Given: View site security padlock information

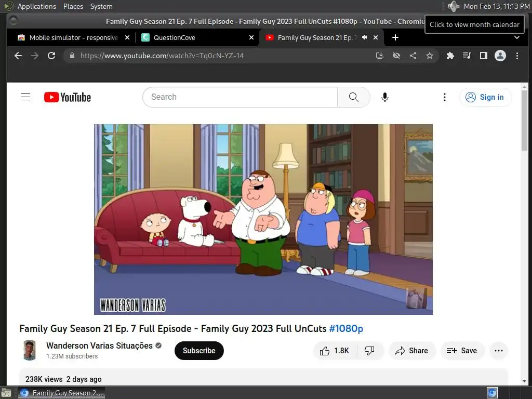Looking at the screenshot, I should click(72, 56).
